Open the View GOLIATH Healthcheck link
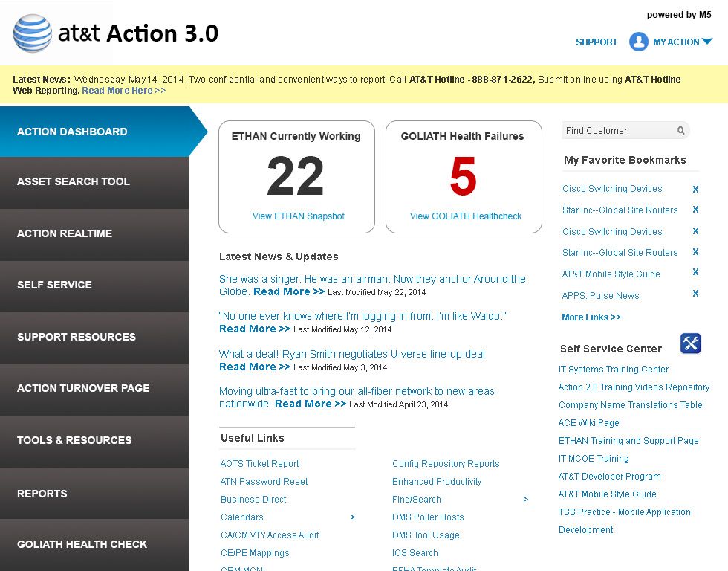This screenshot has width=728, height=571. 465,216
